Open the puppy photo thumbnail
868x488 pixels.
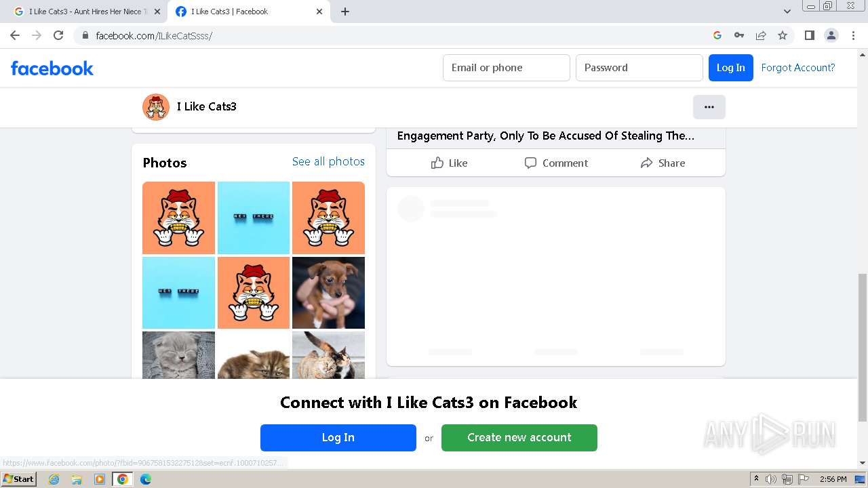tap(328, 293)
